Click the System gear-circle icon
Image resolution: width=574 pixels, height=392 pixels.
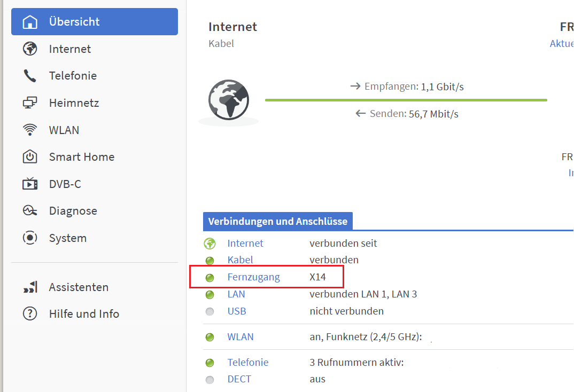tap(30, 238)
